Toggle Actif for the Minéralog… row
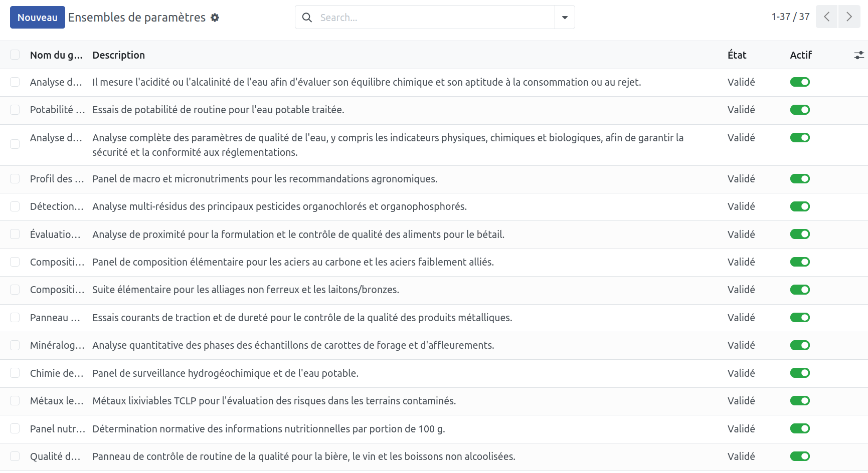Screen dimensions: 868x473 coord(800,345)
